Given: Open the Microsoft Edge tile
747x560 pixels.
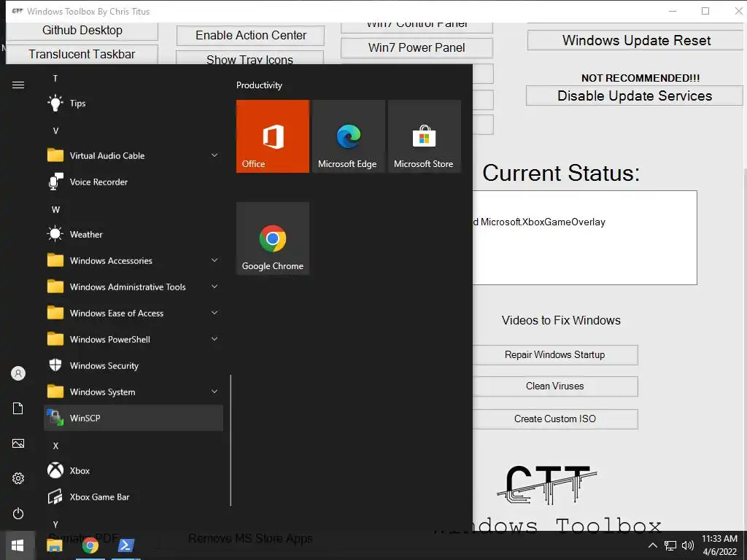Looking at the screenshot, I should click(348, 136).
